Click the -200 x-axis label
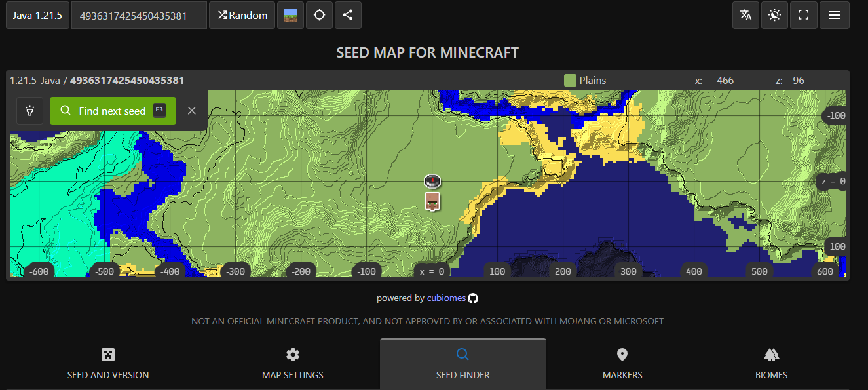Image resolution: width=868 pixels, height=390 pixels. pos(301,271)
